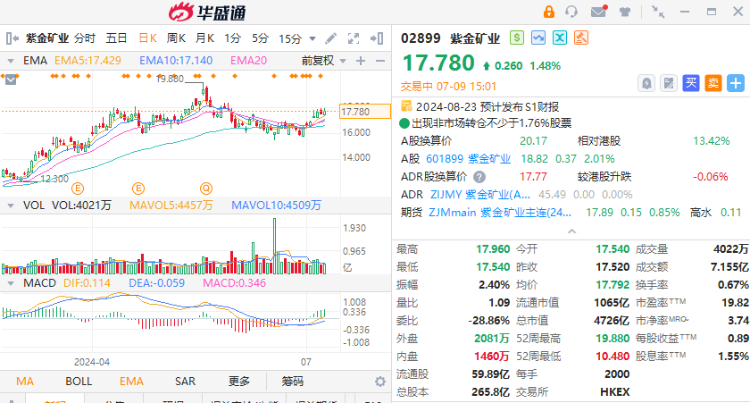Screen dimensions: 750x403
Task: Click the non-market transfer notice text
Action: click(491, 123)
